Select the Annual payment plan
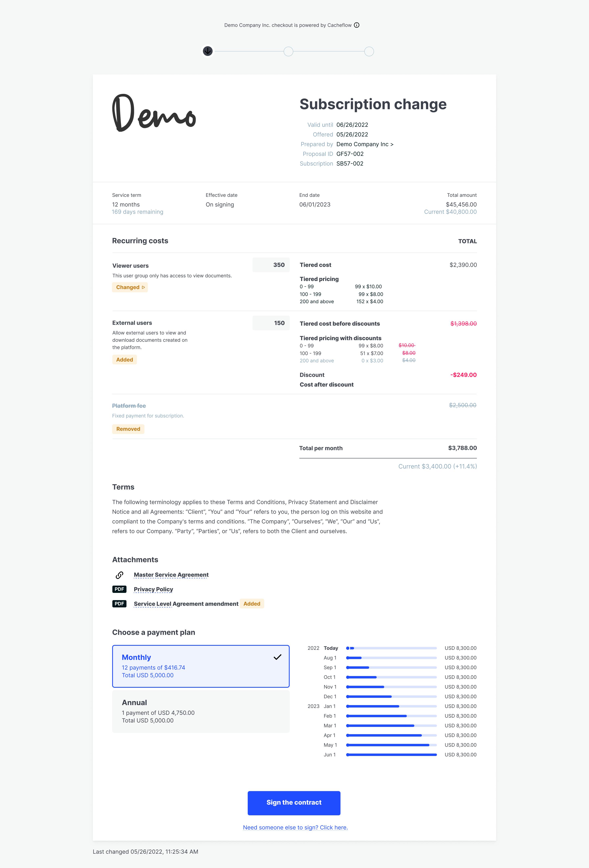Viewport: 589px width, 868px height. point(201,711)
